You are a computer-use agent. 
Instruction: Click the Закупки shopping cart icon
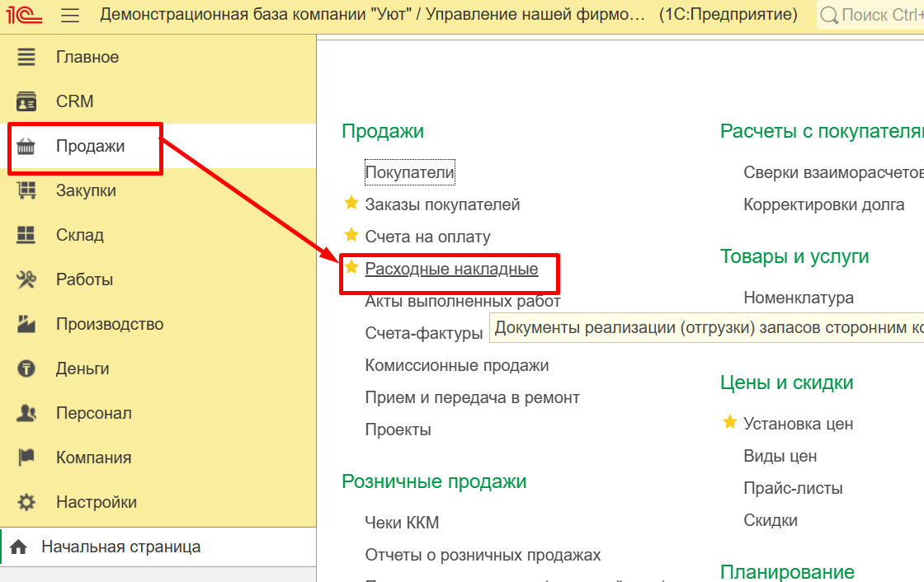[26, 190]
